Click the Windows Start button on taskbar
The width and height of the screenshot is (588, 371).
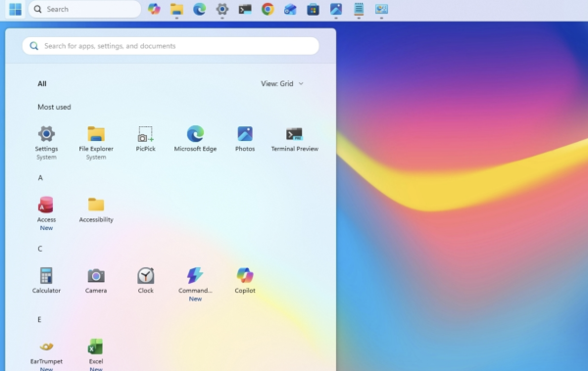[16, 10]
